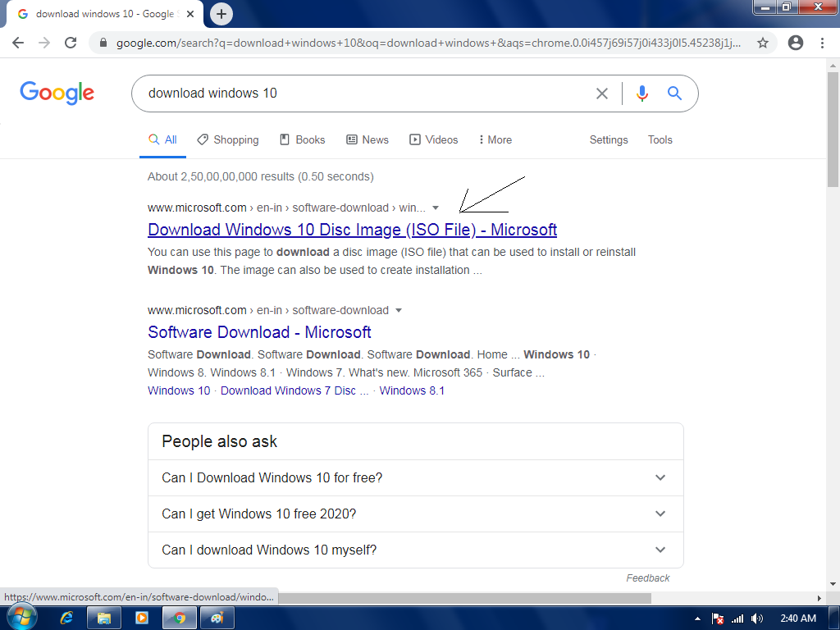
Task: Click the voice search microphone icon
Action: (x=641, y=94)
